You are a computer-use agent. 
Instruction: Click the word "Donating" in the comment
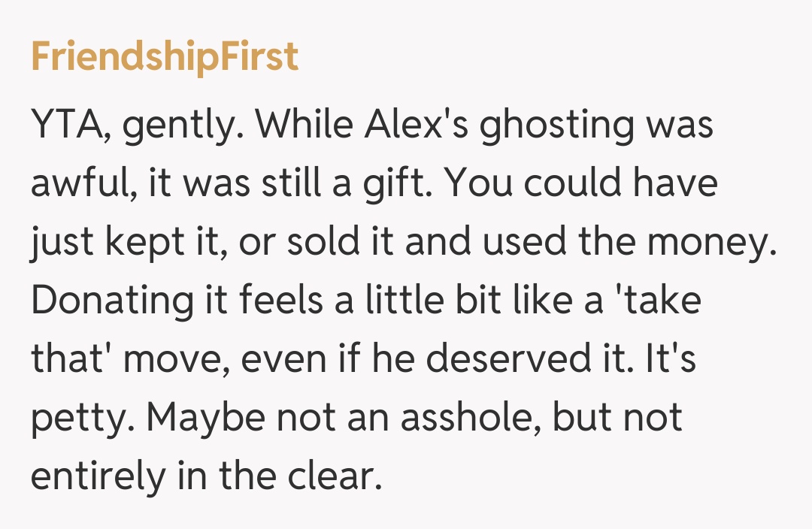pos(113,302)
